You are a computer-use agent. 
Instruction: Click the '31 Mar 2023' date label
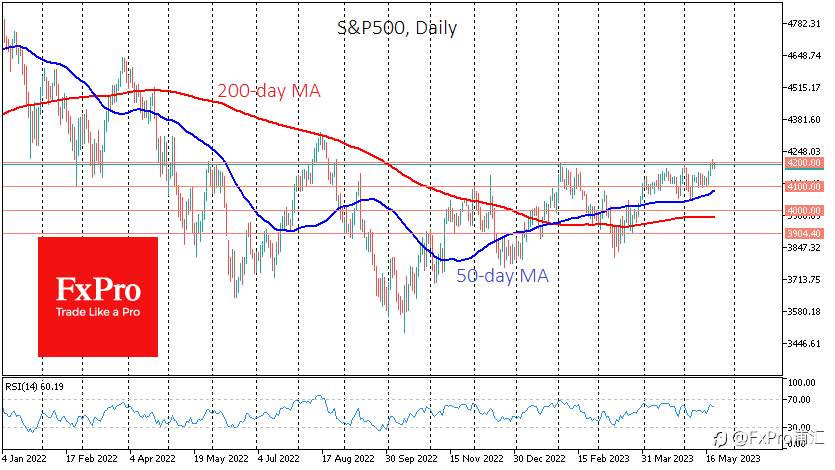667,458
